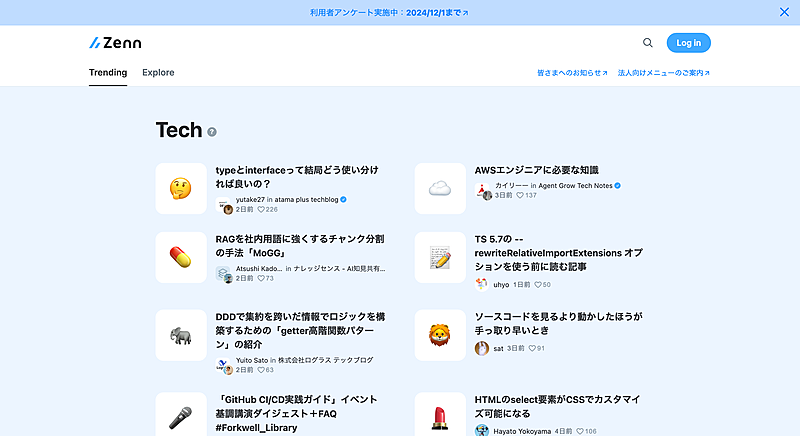Viewport: 800px width, 436px height.
Task: Click the lion emoji article icon
Action: [x=440, y=335]
